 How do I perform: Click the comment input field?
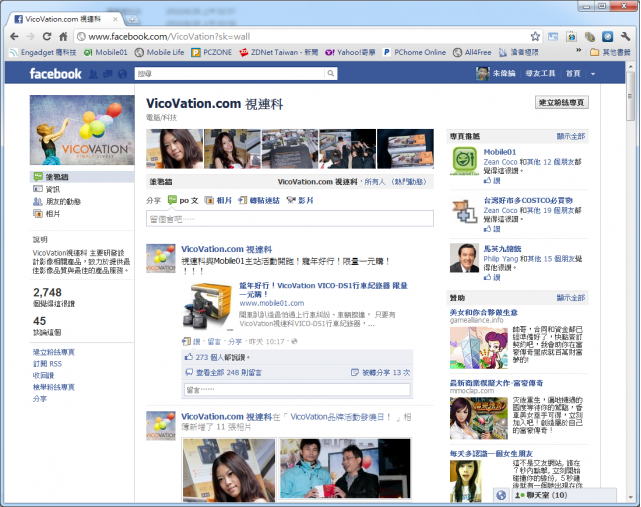[x=297, y=390]
